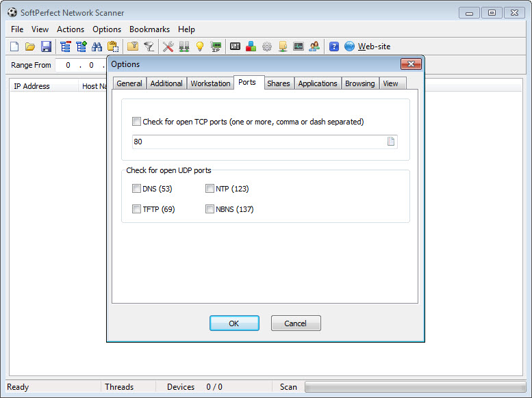Image resolution: width=532 pixels, height=398 pixels.
Task: Click the folder filter icon
Action: (x=133, y=47)
